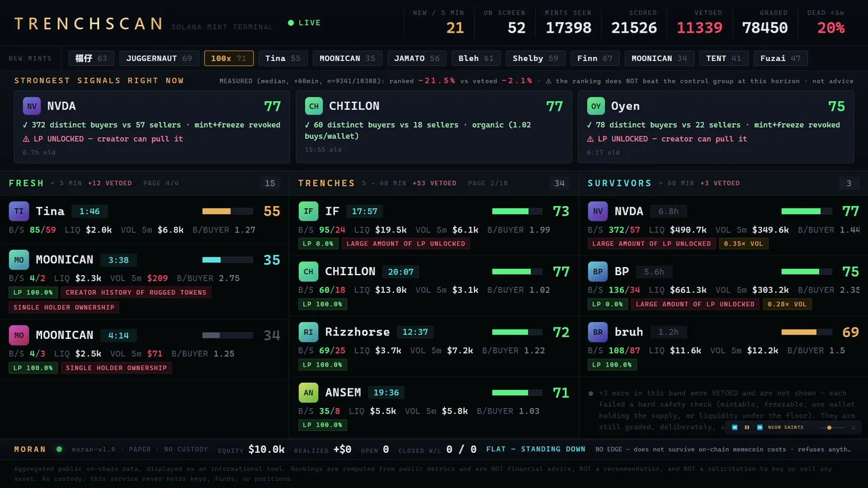Image resolution: width=868 pixels, height=488 pixels.
Task: Click the Survivors count badge 3
Action: pyautogui.click(x=849, y=183)
